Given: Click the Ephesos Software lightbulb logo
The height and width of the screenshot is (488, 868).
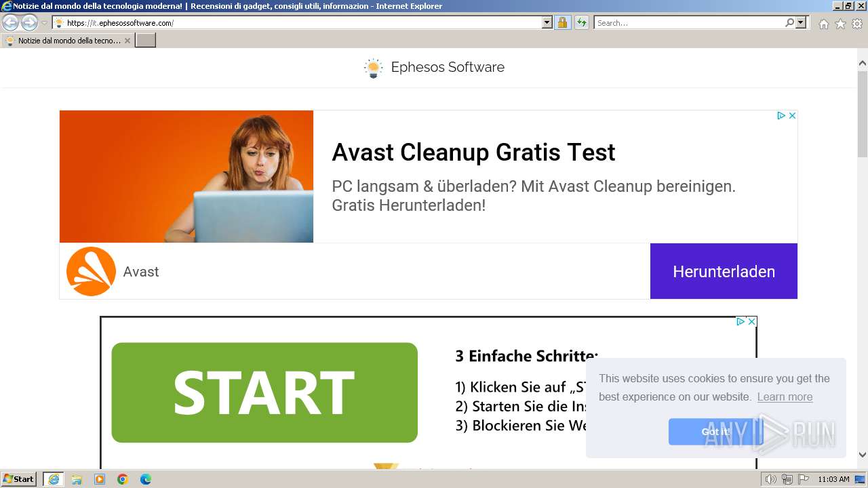Looking at the screenshot, I should [x=373, y=67].
